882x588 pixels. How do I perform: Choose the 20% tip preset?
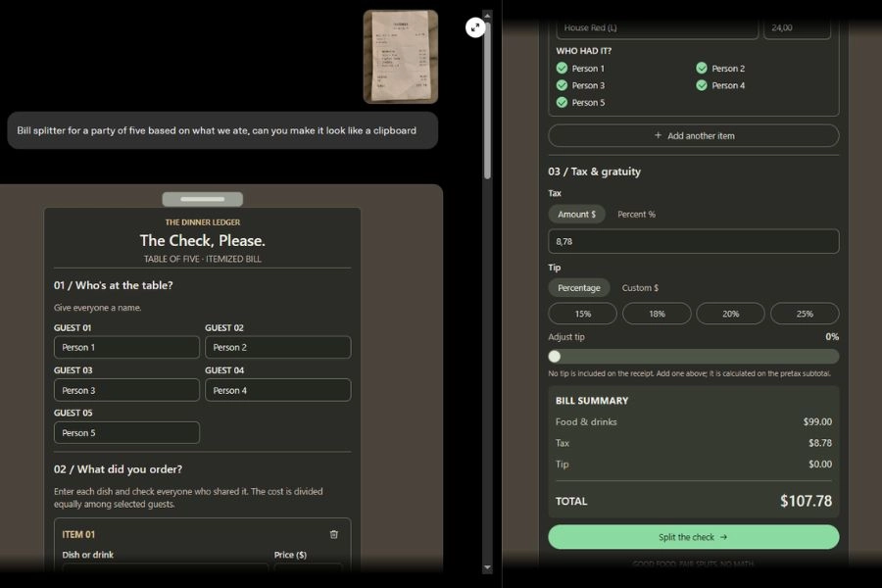coord(731,314)
